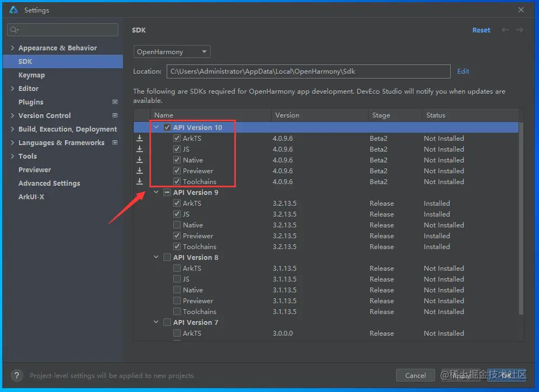
Task: Click version 3.2.13.5 in the Toolchains row
Action: click(285, 246)
